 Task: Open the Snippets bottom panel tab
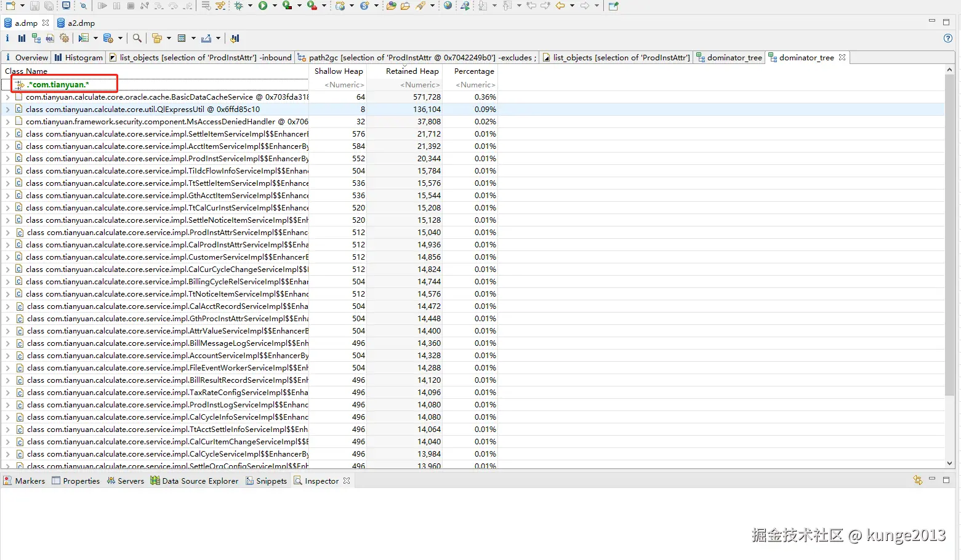pyautogui.click(x=266, y=481)
